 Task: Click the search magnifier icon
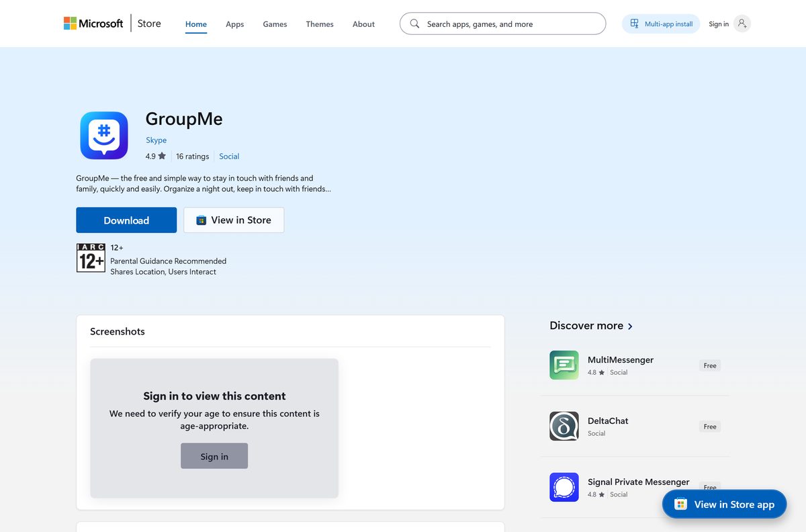click(414, 24)
